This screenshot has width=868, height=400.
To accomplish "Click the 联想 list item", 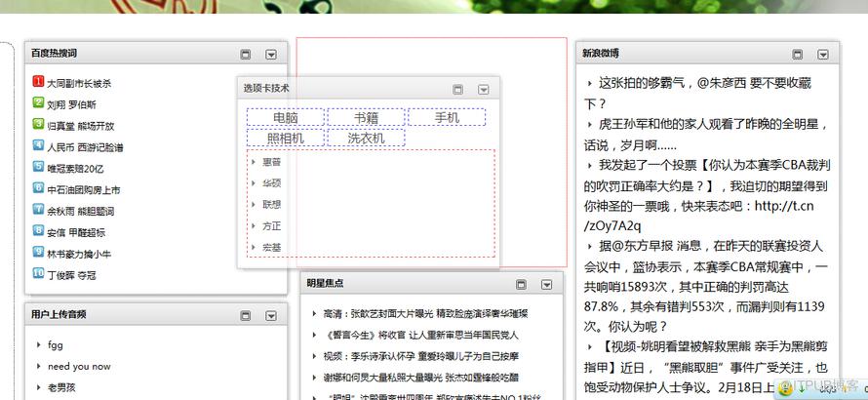I will [x=271, y=205].
